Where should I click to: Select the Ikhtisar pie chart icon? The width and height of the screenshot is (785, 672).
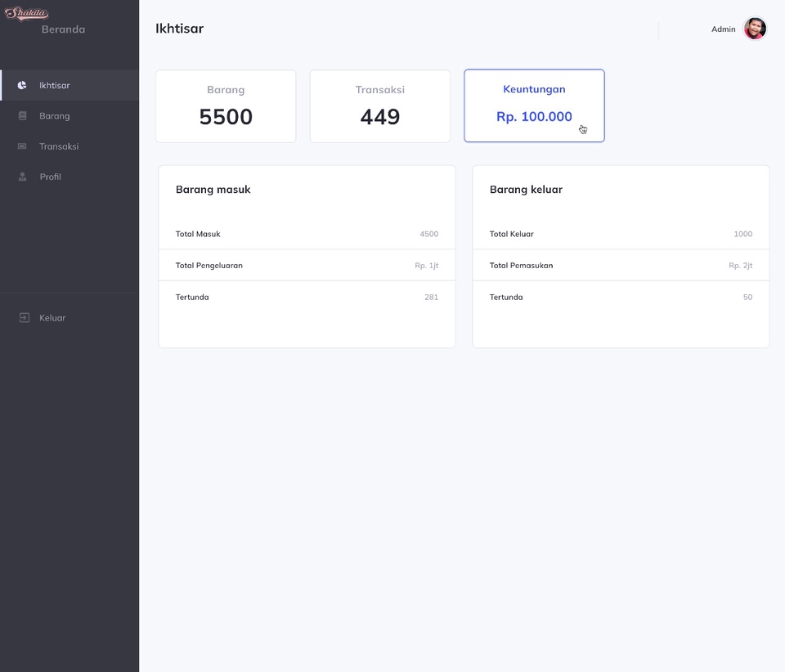[x=22, y=85]
